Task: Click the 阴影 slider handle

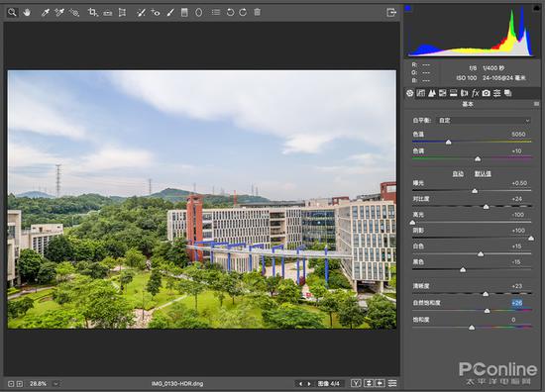Action: (531, 239)
